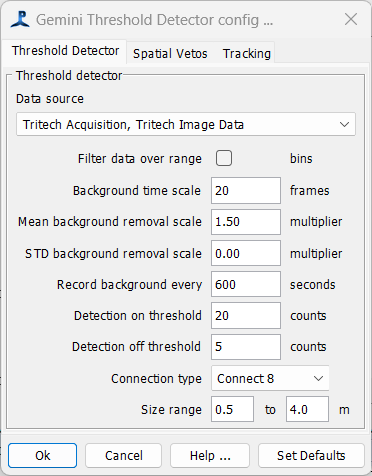The image size is (372, 476).
Task: Open the Data source dropdown
Action: pyautogui.click(x=186, y=124)
